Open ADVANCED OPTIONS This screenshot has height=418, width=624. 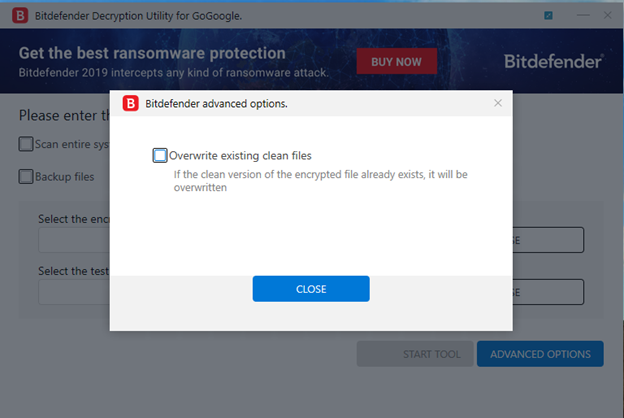[x=540, y=354]
